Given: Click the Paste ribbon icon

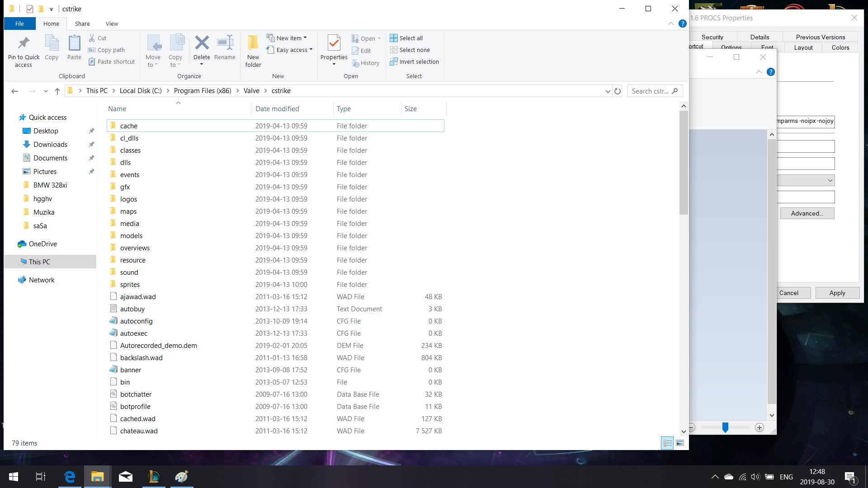Looking at the screenshot, I should click(74, 43).
